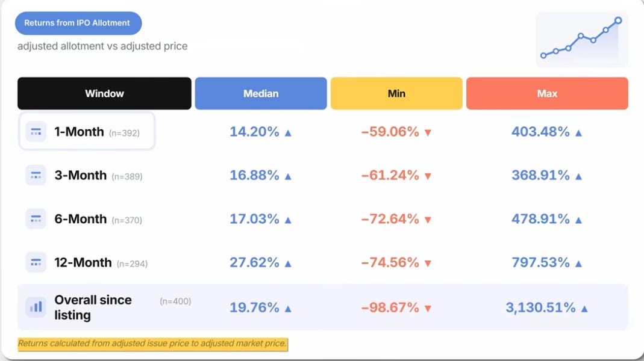
Task: Click the down arrow next to -98.67% min
Action: point(428,309)
